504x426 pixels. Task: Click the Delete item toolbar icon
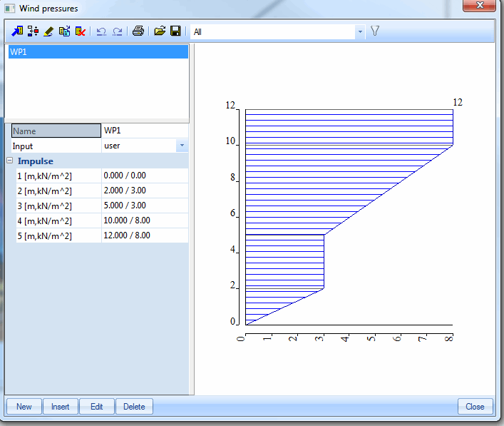(80, 31)
